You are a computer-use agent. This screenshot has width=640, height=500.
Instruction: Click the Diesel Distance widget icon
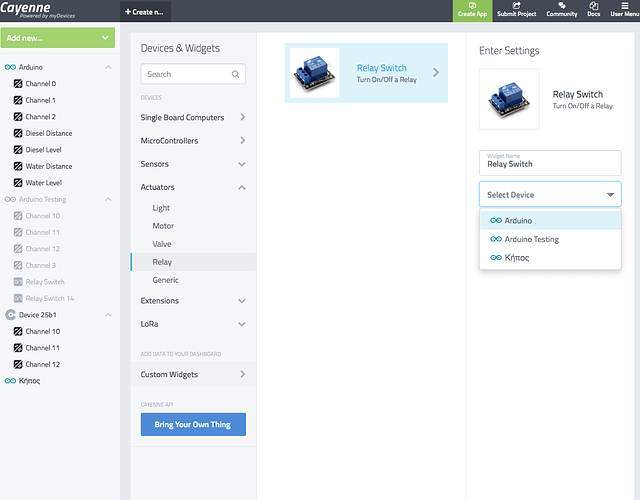coord(18,133)
